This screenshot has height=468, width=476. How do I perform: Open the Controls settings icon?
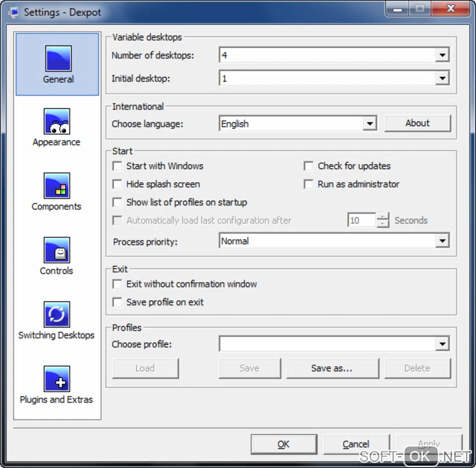(x=57, y=250)
